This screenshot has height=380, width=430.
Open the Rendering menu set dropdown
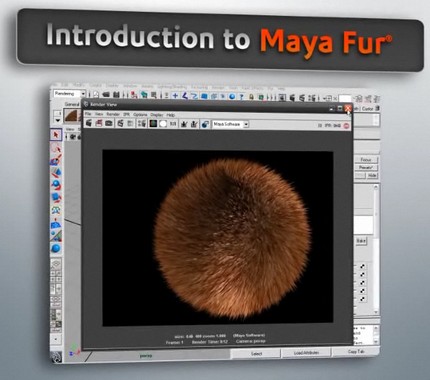click(70, 94)
